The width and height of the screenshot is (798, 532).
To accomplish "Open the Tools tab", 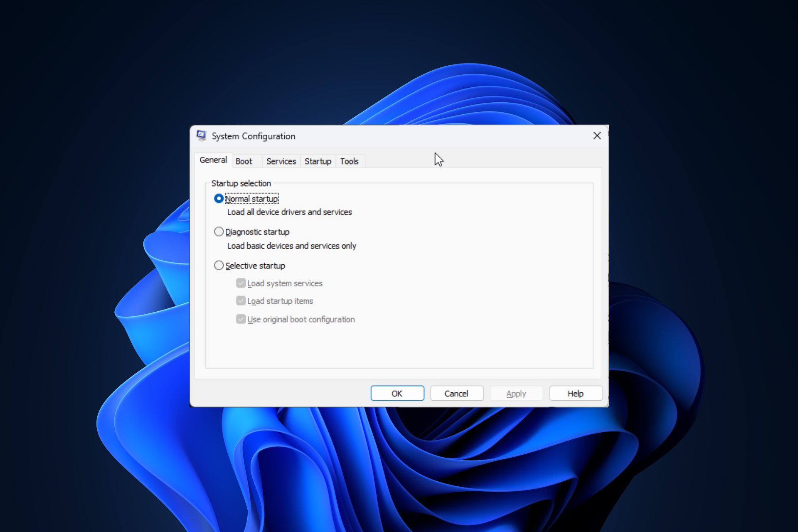I will point(349,161).
